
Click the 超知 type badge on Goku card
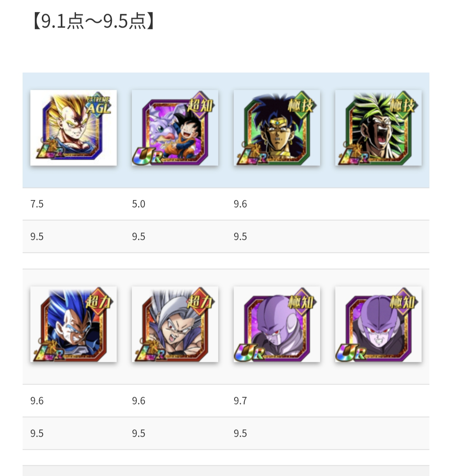pos(200,105)
